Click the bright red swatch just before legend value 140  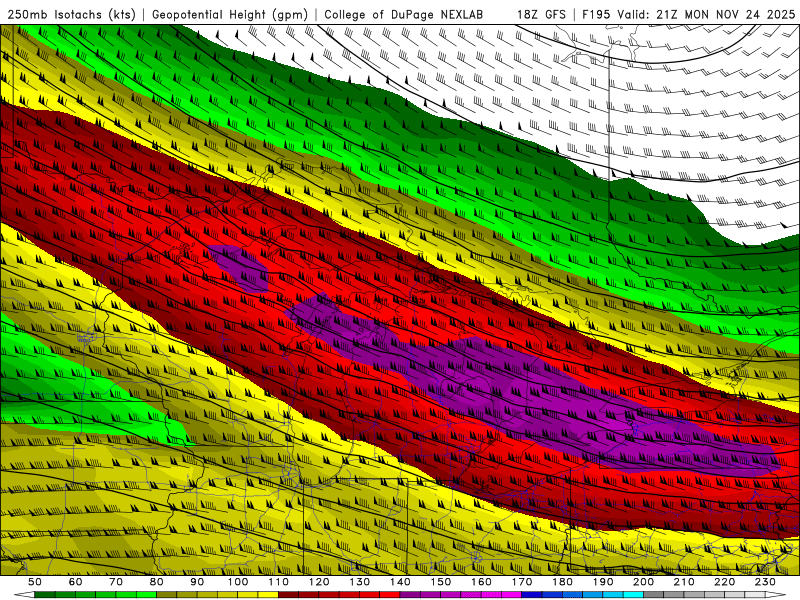(x=390, y=595)
